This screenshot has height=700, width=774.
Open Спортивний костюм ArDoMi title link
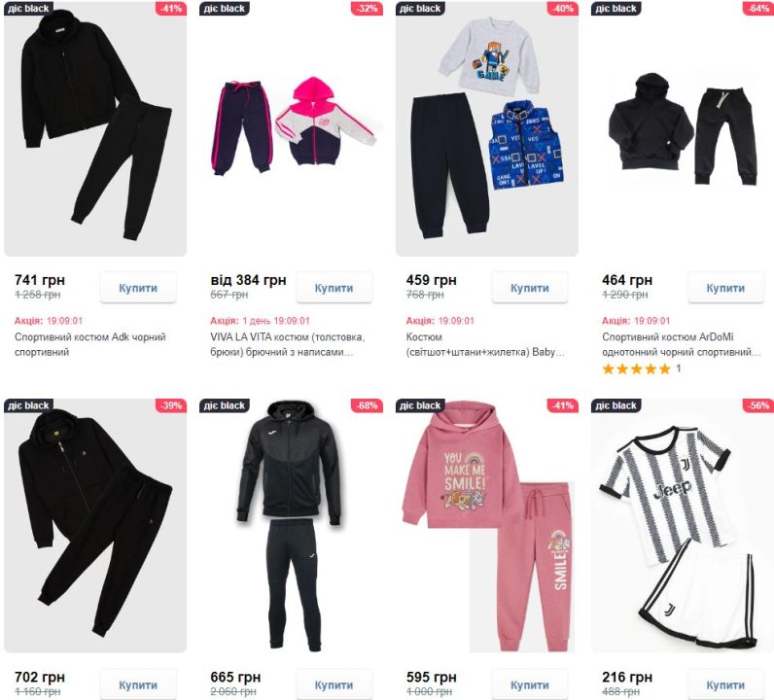682,344
